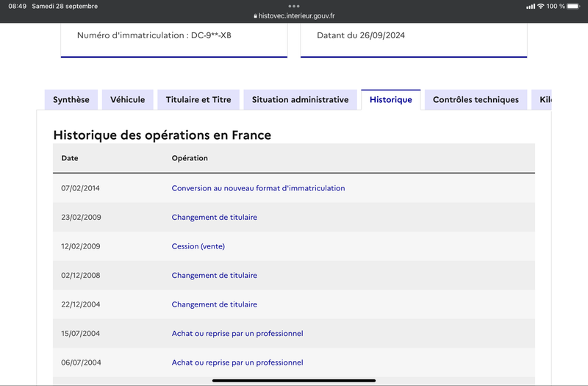
Task: Open the Titulaire et Titre tab
Action: [x=198, y=99]
